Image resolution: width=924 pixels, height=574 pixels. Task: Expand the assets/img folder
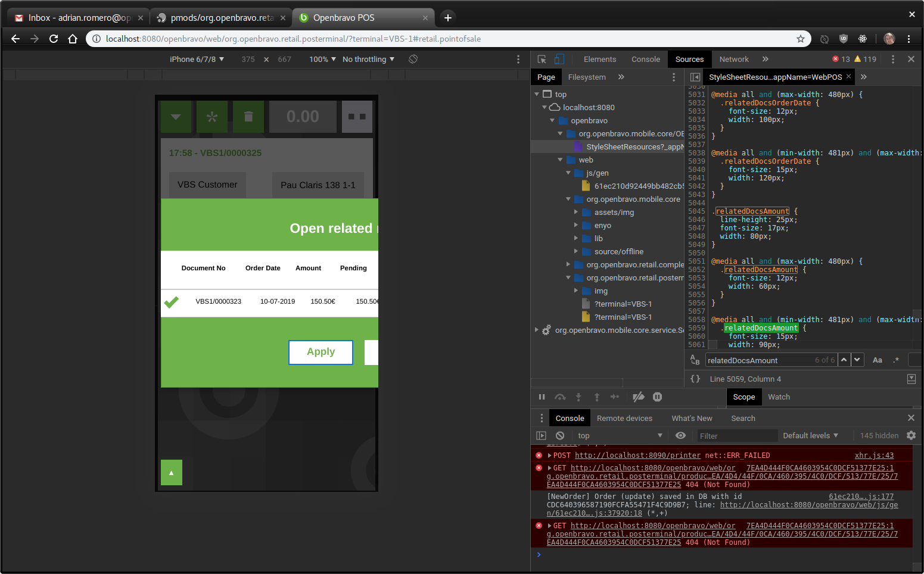pyautogui.click(x=576, y=213)
